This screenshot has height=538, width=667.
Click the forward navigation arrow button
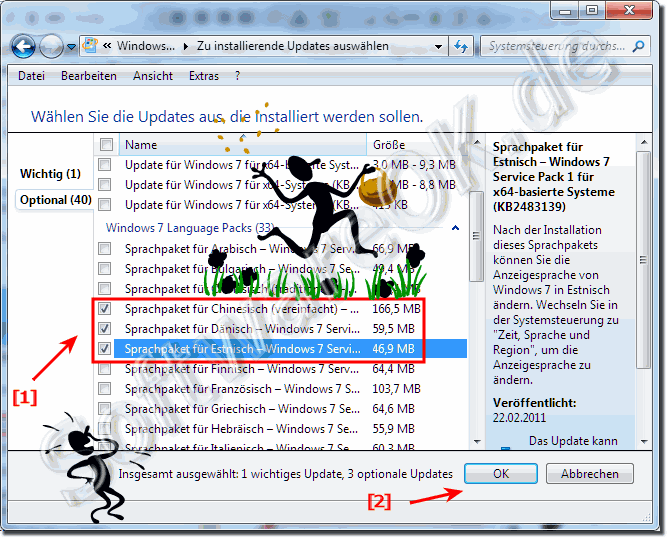tap(51, 46)
